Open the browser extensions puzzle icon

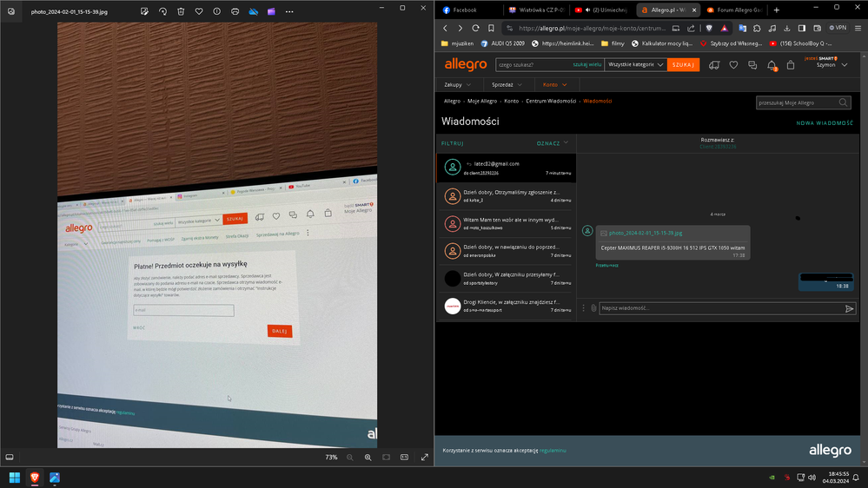pyautogui.click(x=757, y=28)
